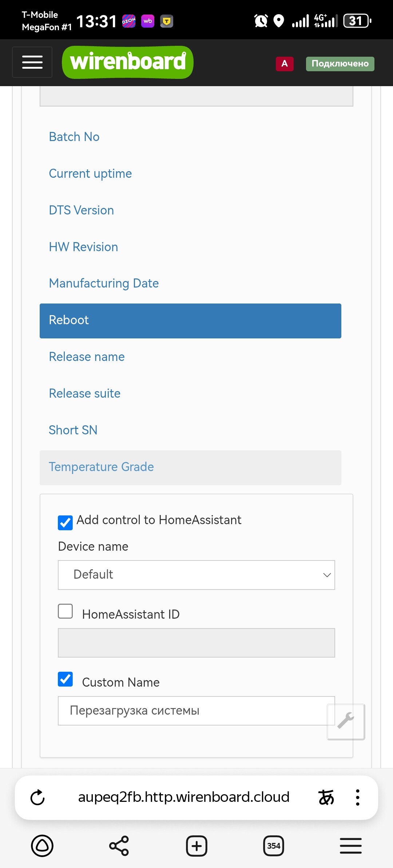Open the browser three-dot options menu
Viewport: 393px width, 868px height.
pos(358,797)
